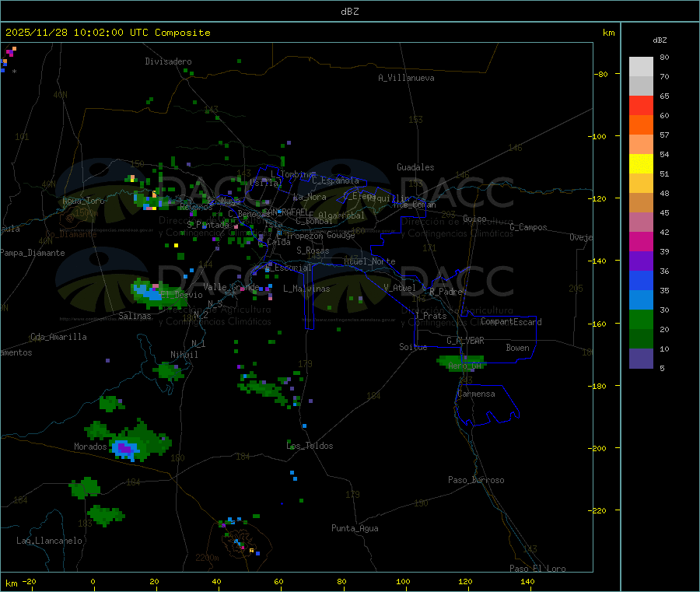Click the Nihuil place label
Viewport: 700px width, 592px height.
click(x=184, y=355)
